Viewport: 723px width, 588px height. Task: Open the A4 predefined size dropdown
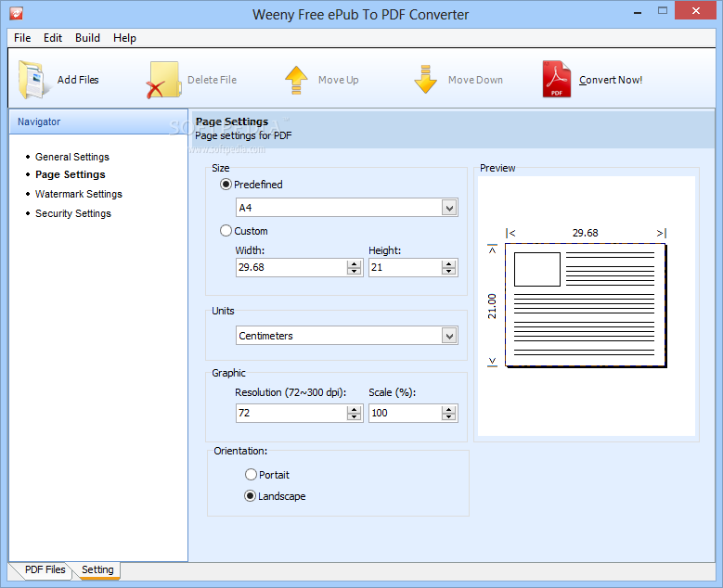point(449,208)
